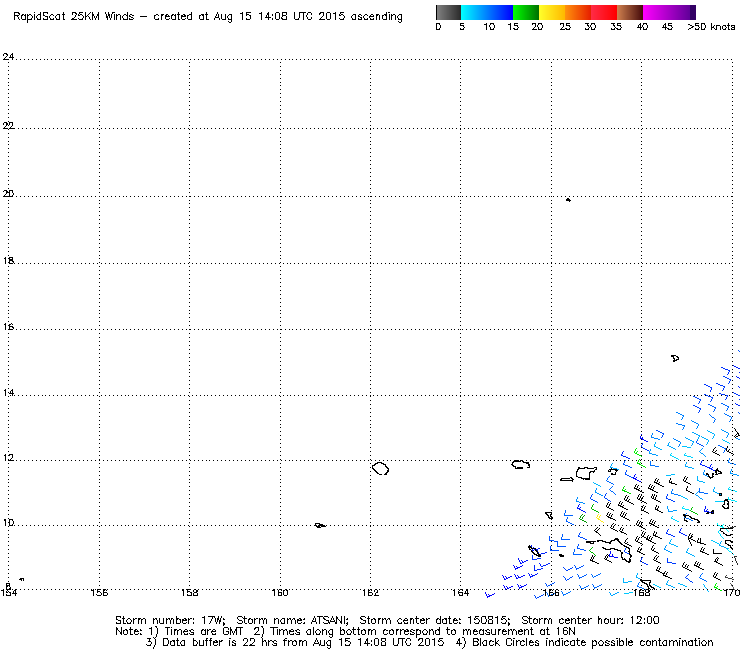Click the green 15-20 knots color segment
Screen dimensions: 740x650
pyautogui.click(x=526, y=12)
